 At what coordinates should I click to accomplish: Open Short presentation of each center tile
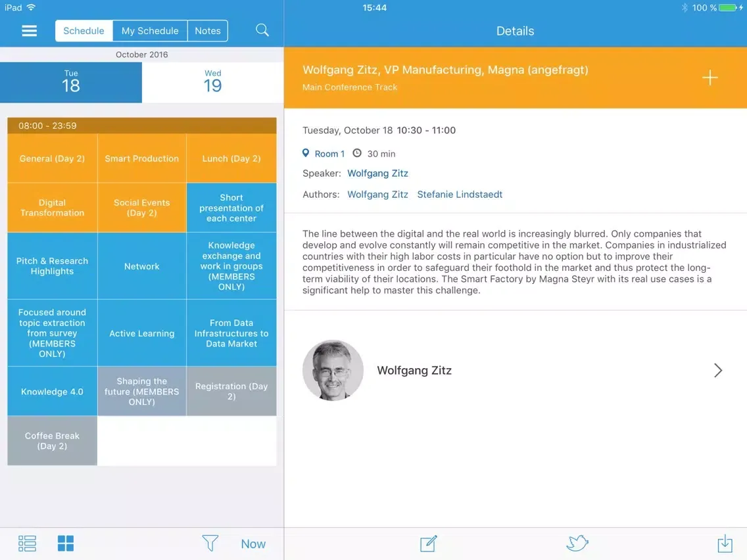coord(231,208)
